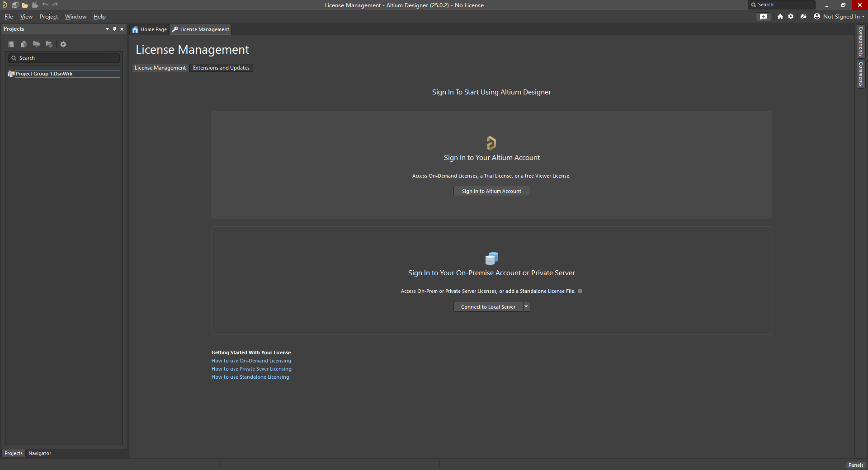Open the Project menu

49,17
